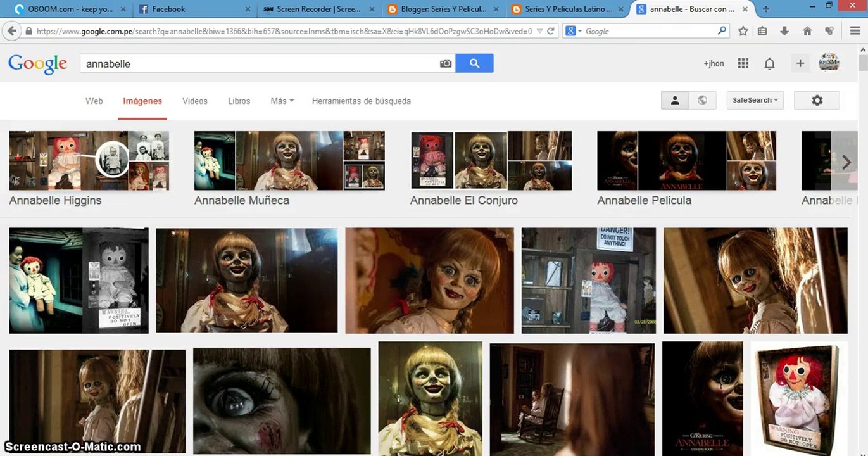This screenshot has width=868, height=456.
Task: Open the Annabelle Muñeca category link
Action: (x=242, y=200)
